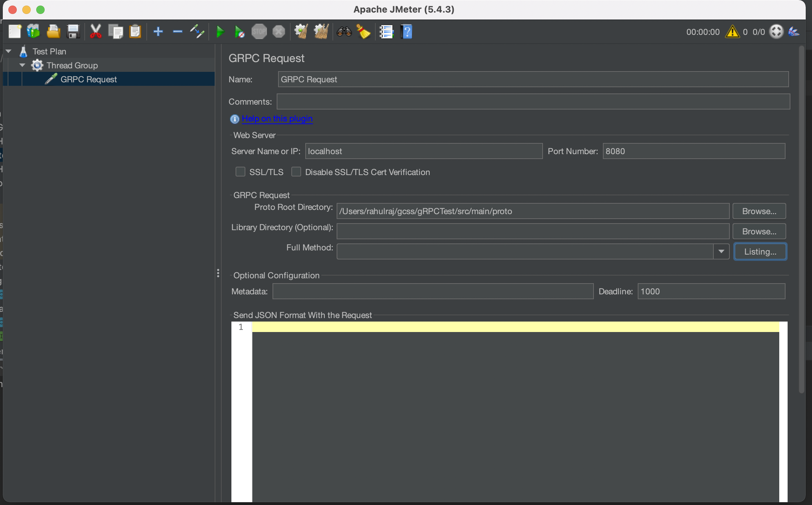
Task: Enable SSL/TLS for the request
Action: (240, 172)
